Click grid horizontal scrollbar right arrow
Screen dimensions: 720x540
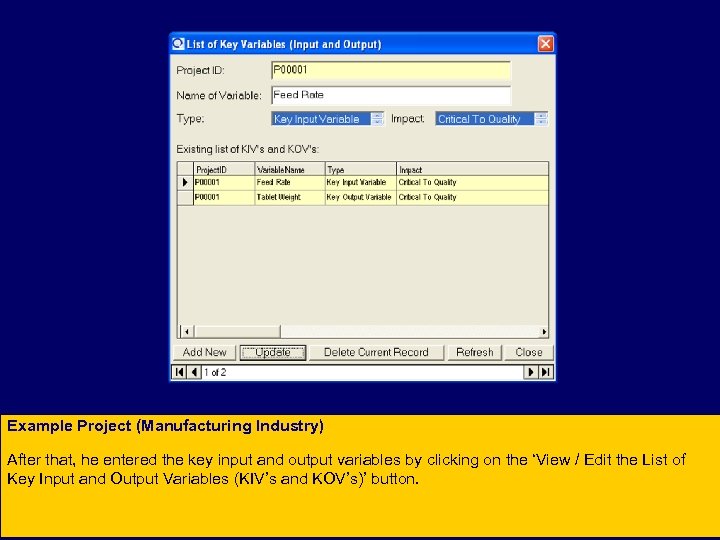click(544, 332)
